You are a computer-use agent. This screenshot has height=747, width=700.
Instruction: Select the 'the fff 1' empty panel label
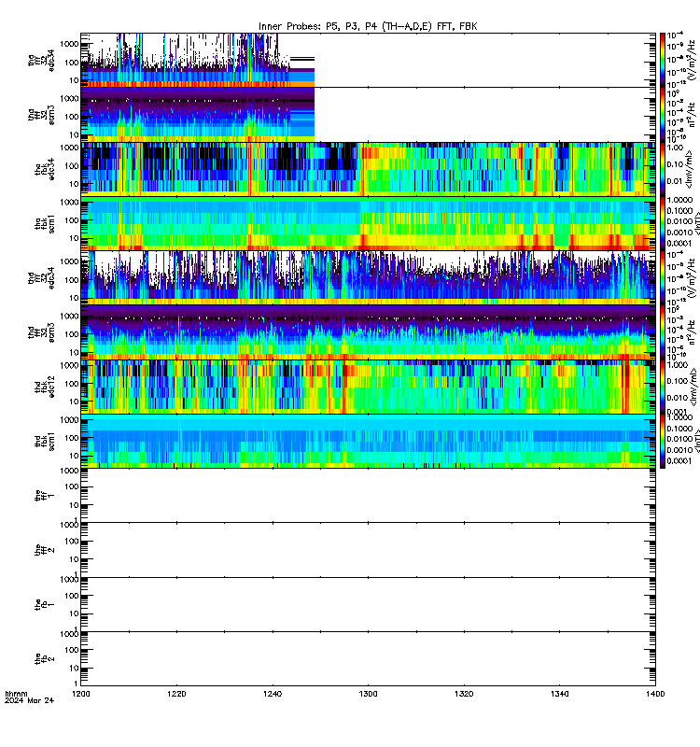(x=45, y=496)
